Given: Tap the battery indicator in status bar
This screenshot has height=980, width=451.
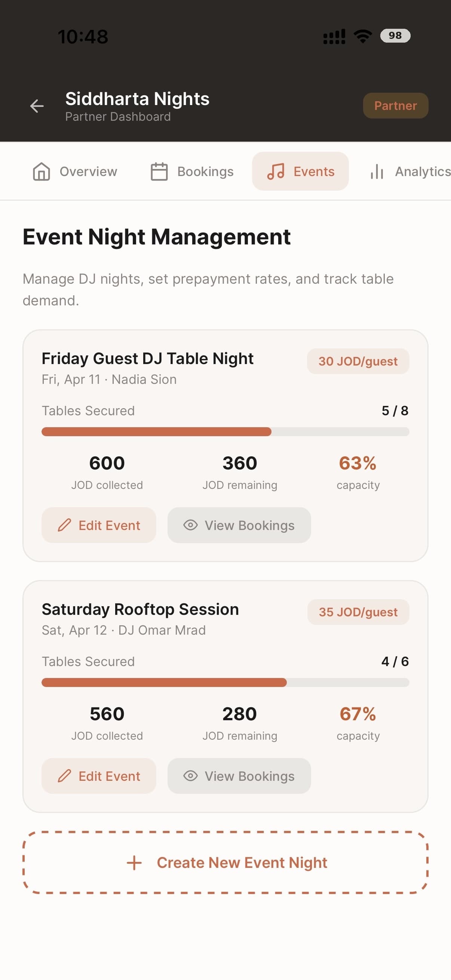Looking at the screenshot, I should [x=395, y=36].
